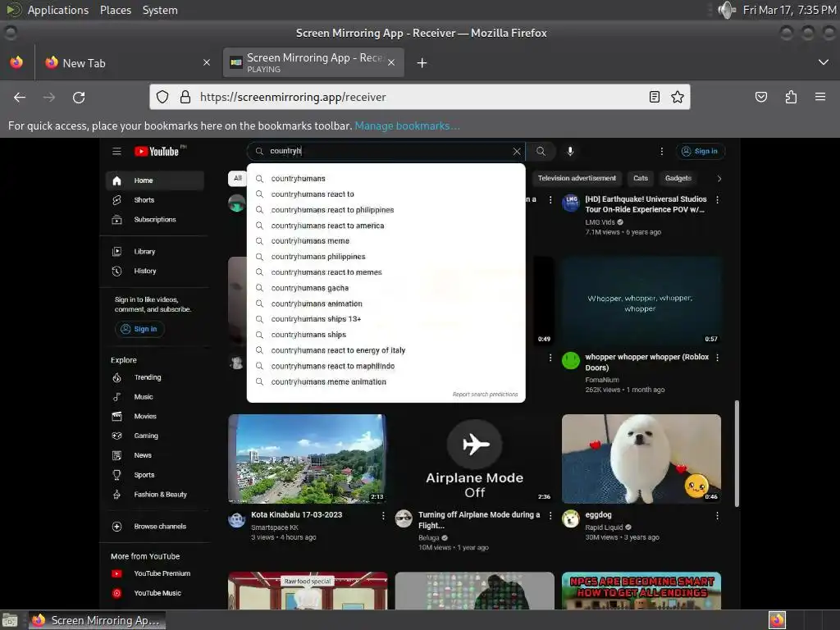Image resolution: width=840 pixels, height=630 pixels.
Task: Open the Kota Kinabalu video thumbnail
Action: pyautogui.click(x=307, y=459)
